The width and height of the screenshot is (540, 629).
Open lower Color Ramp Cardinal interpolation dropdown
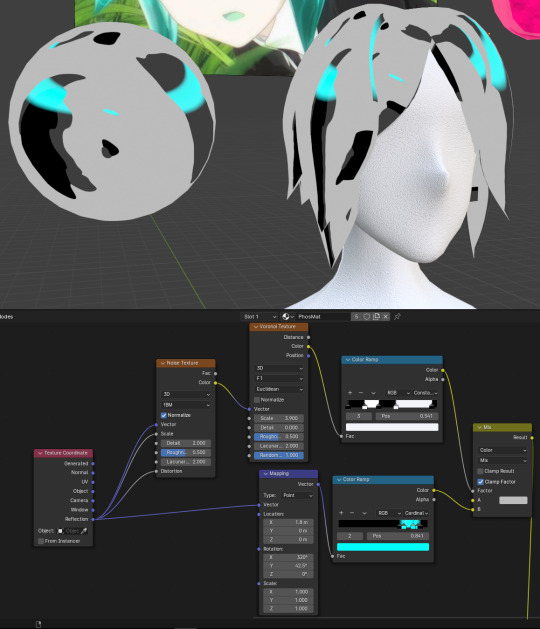pyautogui.click(x=416, y=513)
